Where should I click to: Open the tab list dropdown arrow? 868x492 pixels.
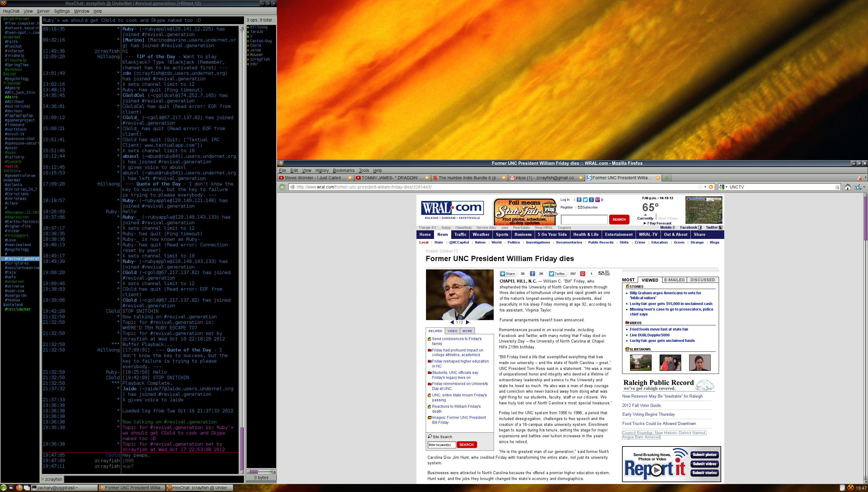pos(865,178)
